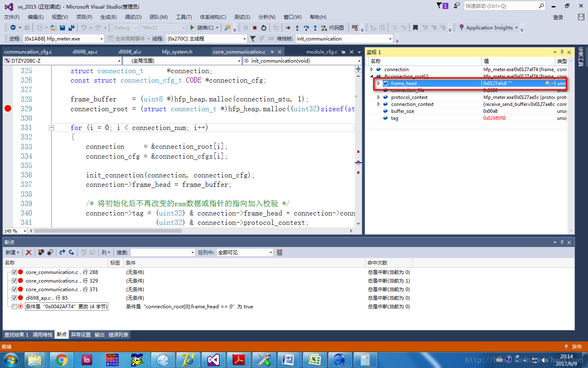588x368 pixels.
Task: Open the 进程 hfp_meter.exe dropdown
Action: 102,39
